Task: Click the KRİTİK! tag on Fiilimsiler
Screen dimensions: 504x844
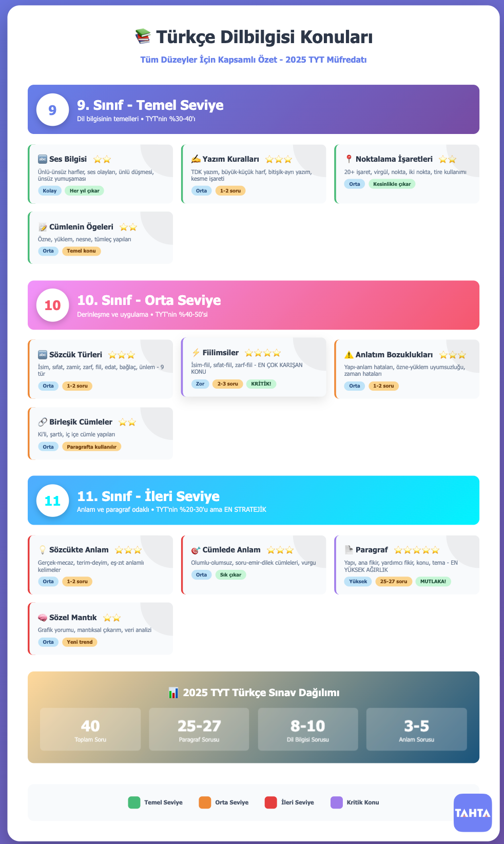Action: pyautogui.click(x=261, y=384)
